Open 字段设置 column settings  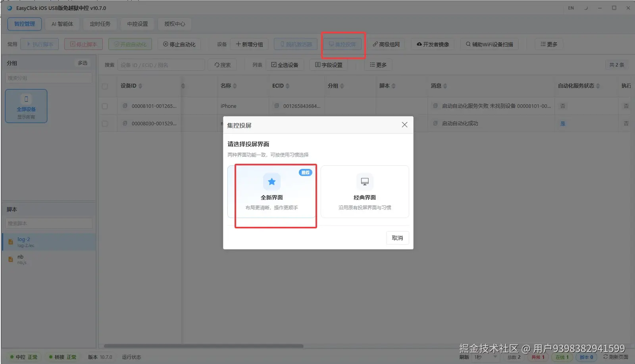coord(329,65)
